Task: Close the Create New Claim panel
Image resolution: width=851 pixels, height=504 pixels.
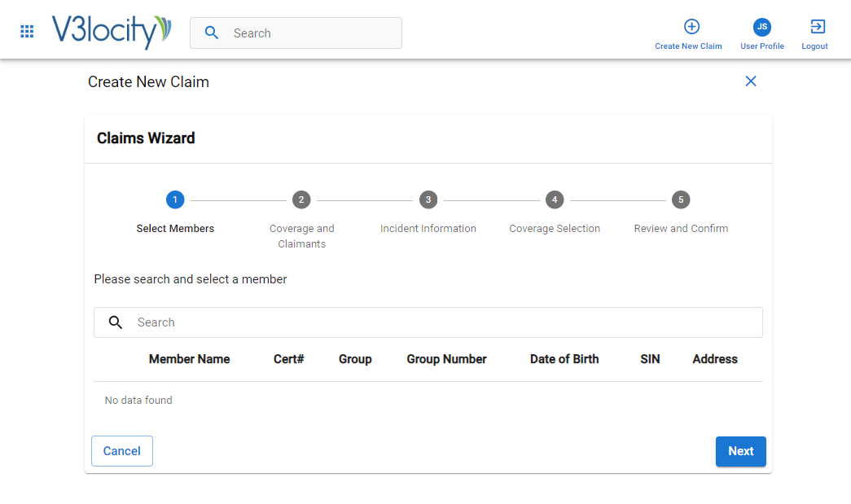Action: click(x=751, y=81)
